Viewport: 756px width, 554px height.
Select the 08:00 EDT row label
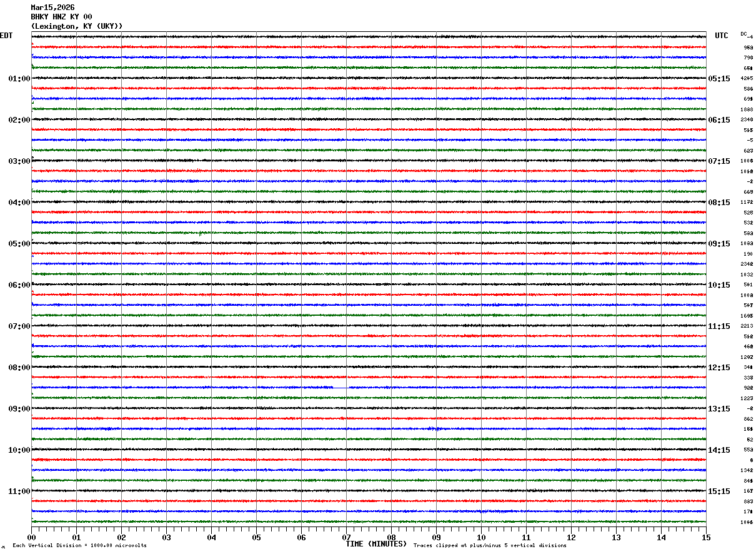[19, 368]
